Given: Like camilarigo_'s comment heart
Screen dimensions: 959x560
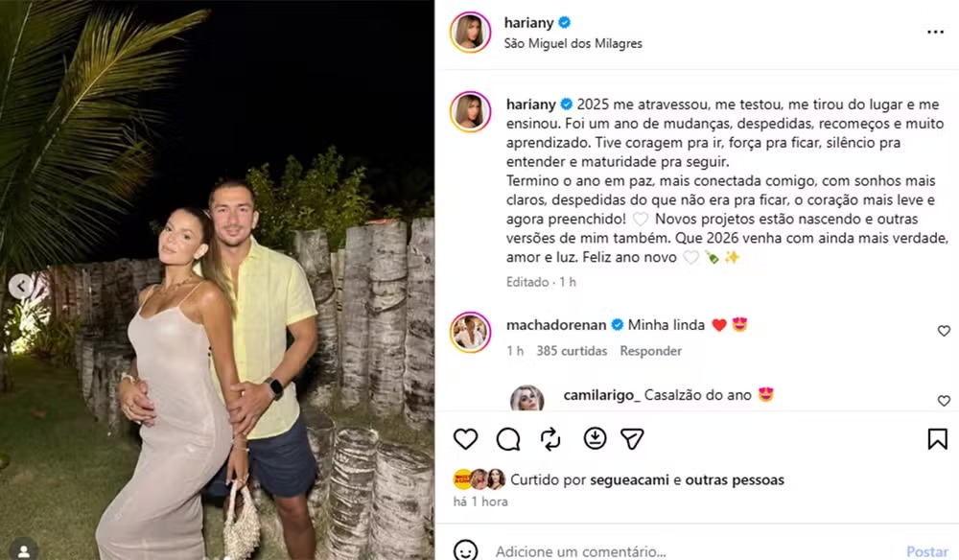Looking at the screenshot, I should 944,401.
